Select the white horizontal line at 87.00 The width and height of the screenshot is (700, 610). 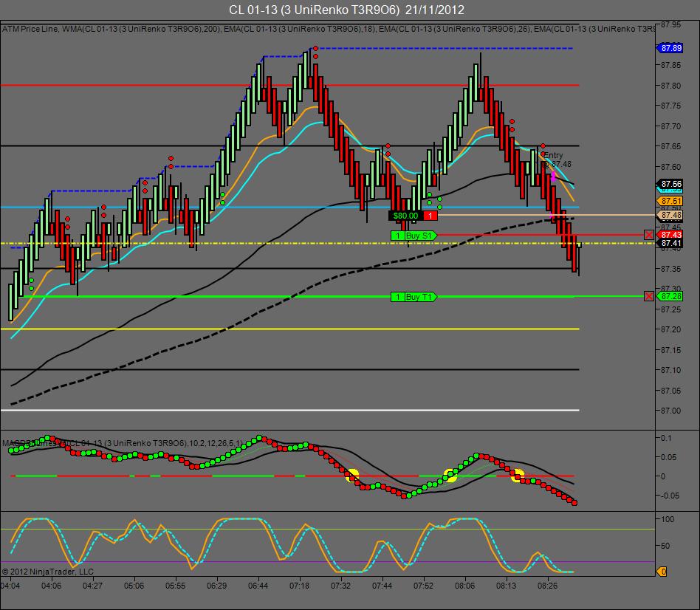click(x=289, y=410)
